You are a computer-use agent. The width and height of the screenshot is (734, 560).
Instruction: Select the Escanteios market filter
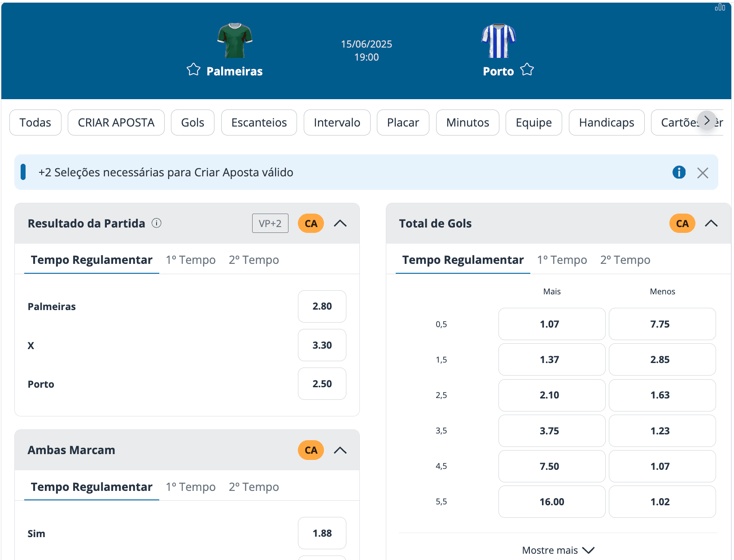(x=259, y=122)
